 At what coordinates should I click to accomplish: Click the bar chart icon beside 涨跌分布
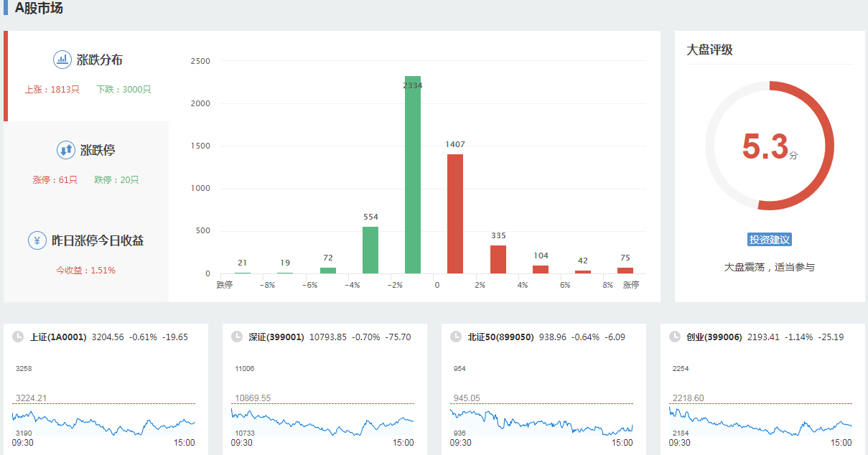[x=62, y=60]
